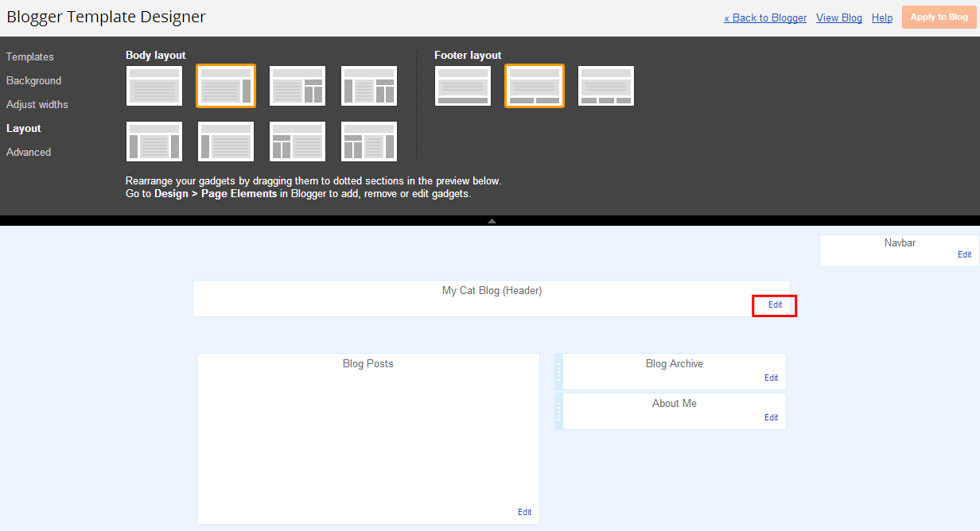980x531 pixels.
Task: Pick body layout with split right sidebar only
Action: [x=297, y=86]
